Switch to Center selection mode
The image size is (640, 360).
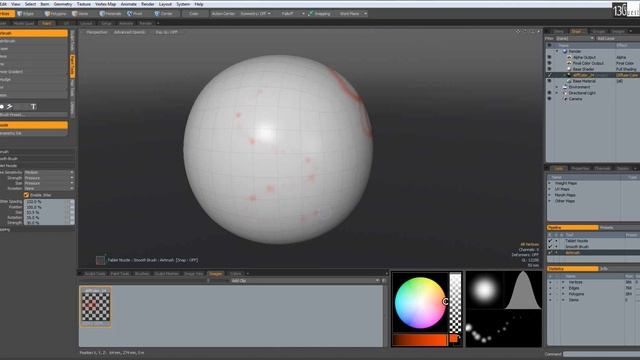click(x=163, y=13)
